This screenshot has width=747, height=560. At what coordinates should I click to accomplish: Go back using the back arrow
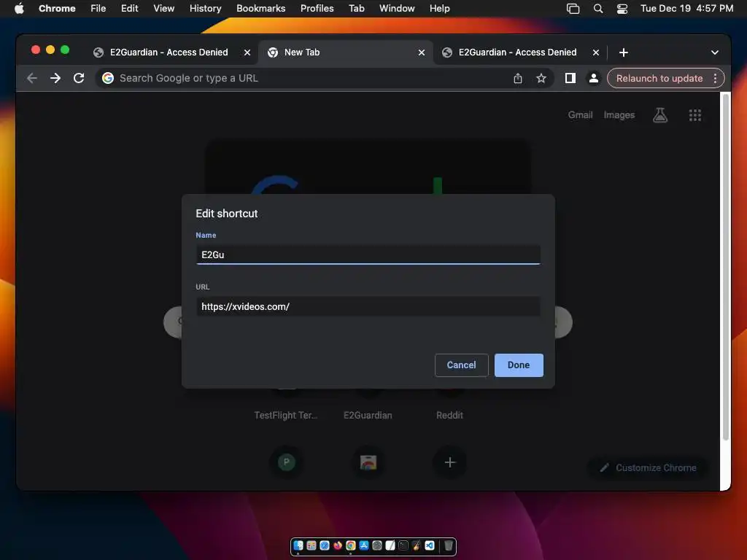[x=32, y=78]
